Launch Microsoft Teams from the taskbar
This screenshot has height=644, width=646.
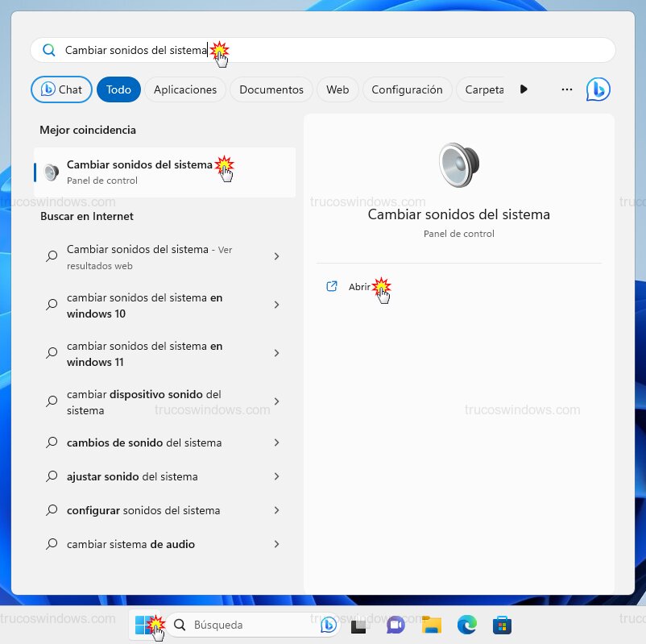395,625
